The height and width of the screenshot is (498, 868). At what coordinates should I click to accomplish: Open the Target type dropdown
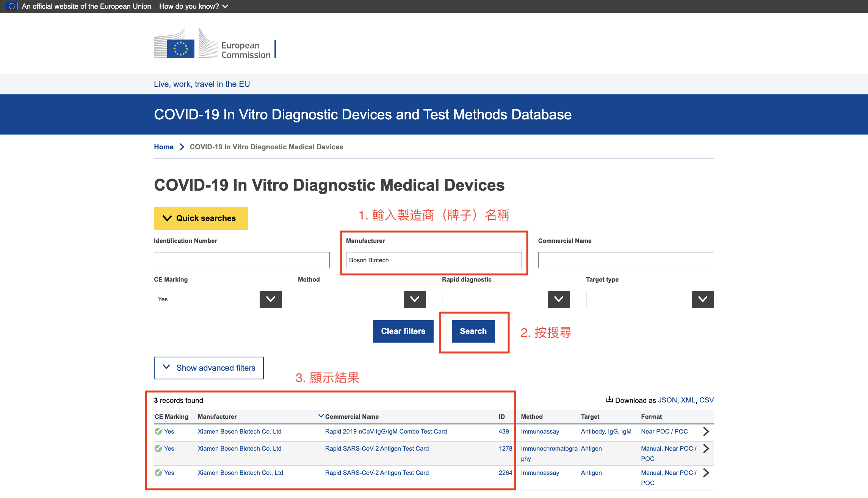(x=702, y=299)
